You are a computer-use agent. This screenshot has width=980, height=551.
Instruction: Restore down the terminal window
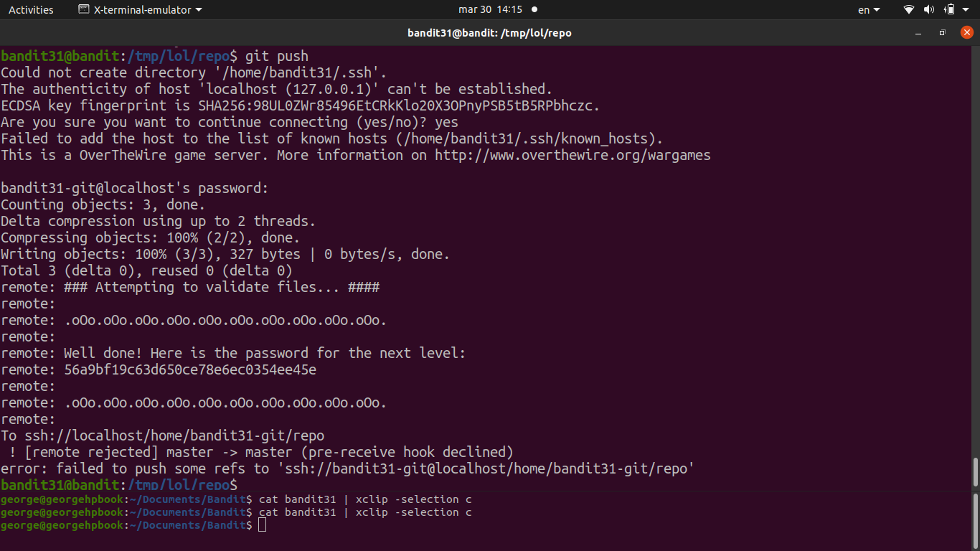[x=943, y=33]
